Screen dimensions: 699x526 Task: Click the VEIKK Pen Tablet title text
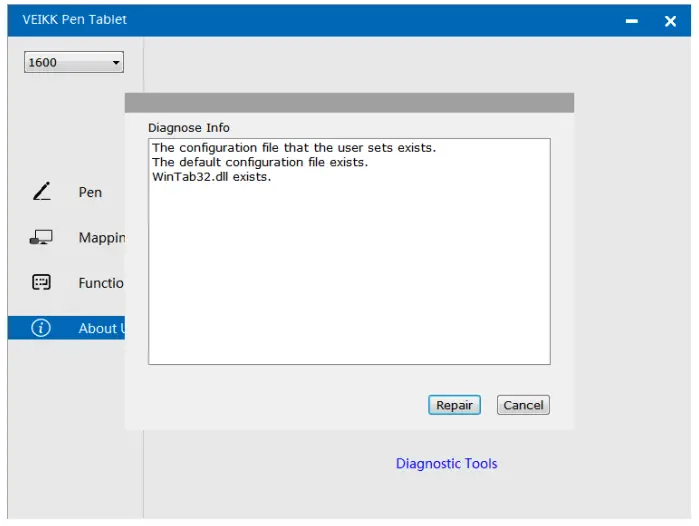pyautogui.click(x=74, y=20)
